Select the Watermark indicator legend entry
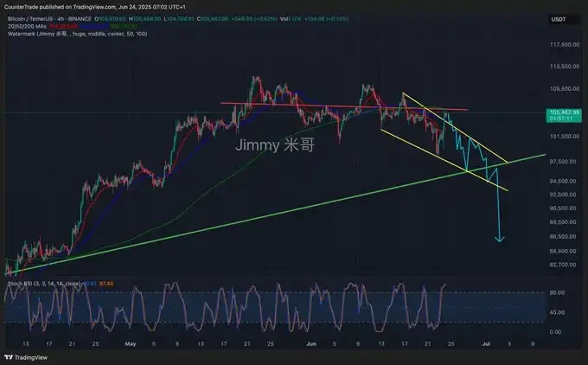588x365 pixels. (77, 34)
